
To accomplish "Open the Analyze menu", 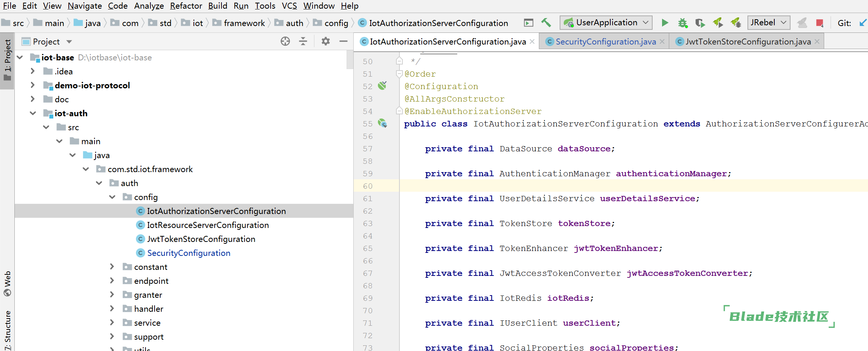I will [x=149, y=6].
